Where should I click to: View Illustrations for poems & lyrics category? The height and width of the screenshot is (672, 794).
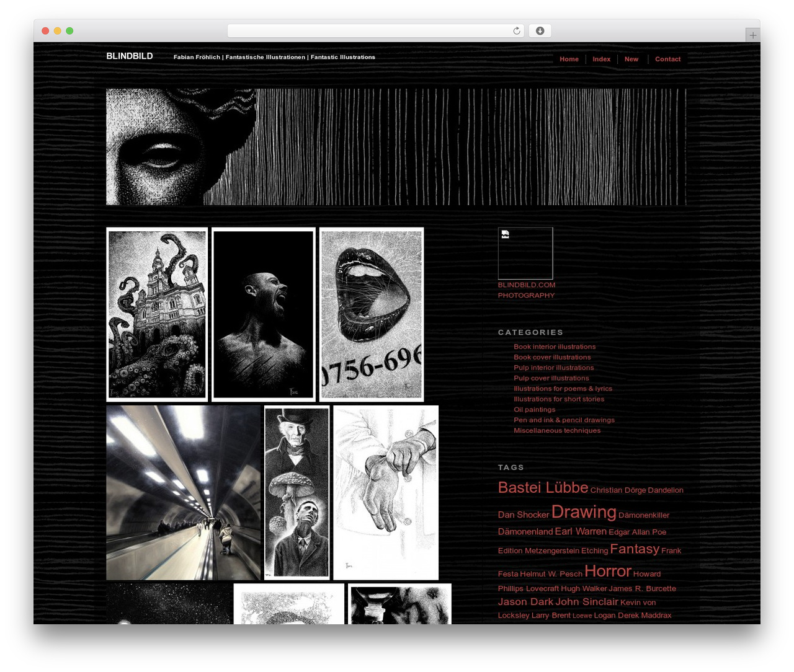coord(563,389)
